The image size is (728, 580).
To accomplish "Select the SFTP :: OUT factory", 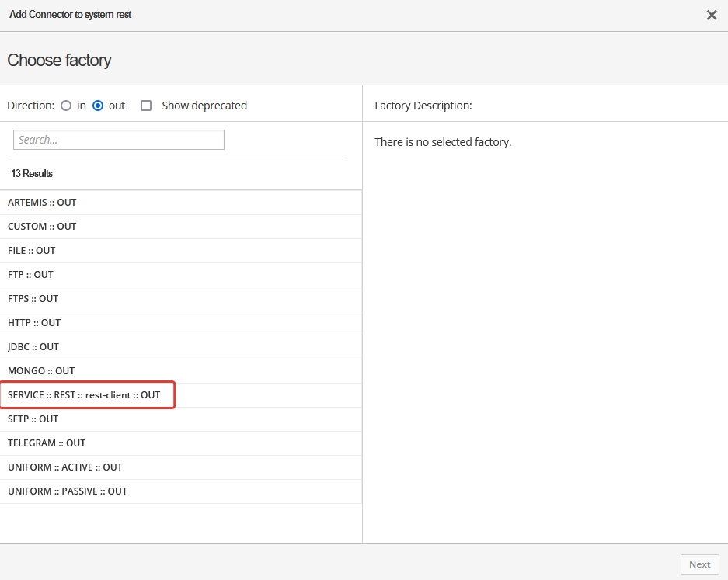I will tap(33, 419).
